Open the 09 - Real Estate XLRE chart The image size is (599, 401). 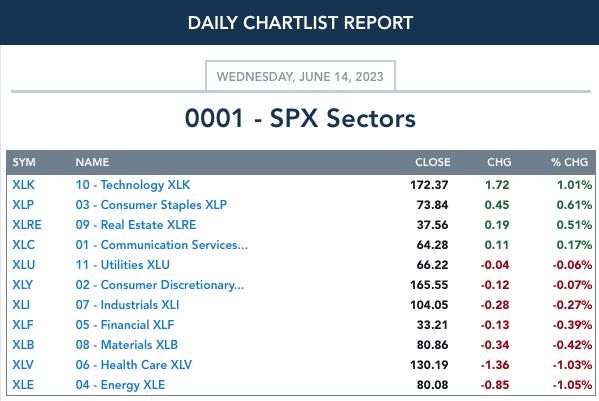point(136,225)
